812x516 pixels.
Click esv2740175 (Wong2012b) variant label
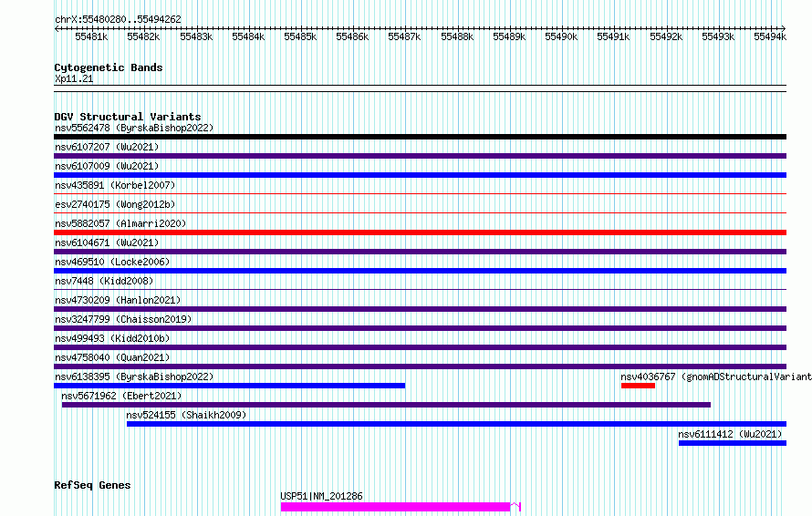pyautogui.click(x=115, y=204)
